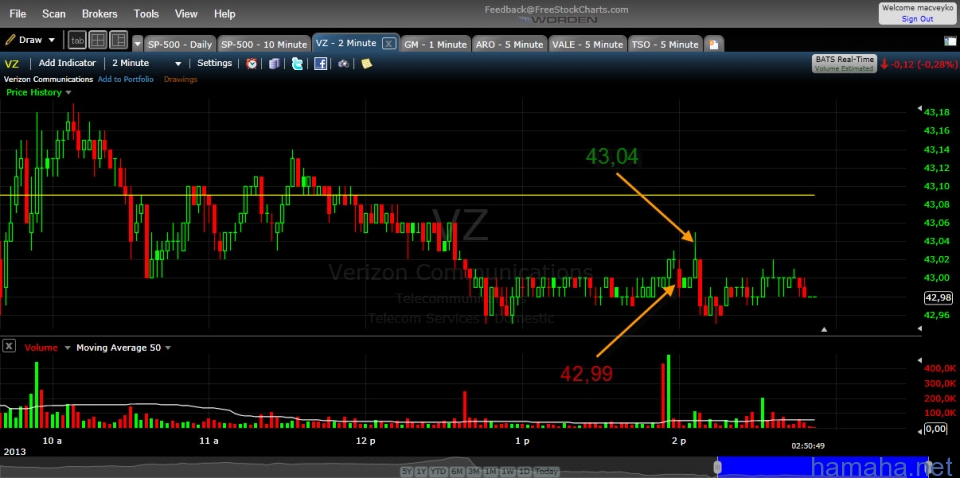Open chart Settings
The height and width of the screenshot is (478, 960).
pyautogui.click(x=214, y=62)
